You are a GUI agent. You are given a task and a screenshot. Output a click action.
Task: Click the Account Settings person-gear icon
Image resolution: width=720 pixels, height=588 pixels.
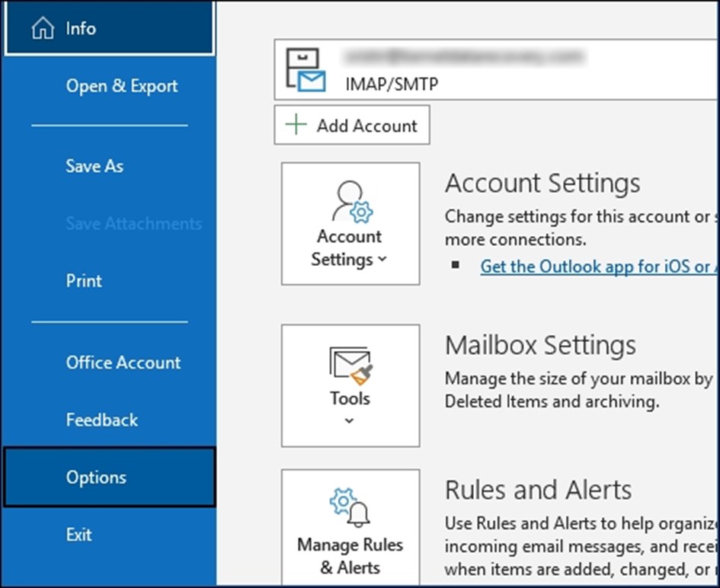click(352, 202)
